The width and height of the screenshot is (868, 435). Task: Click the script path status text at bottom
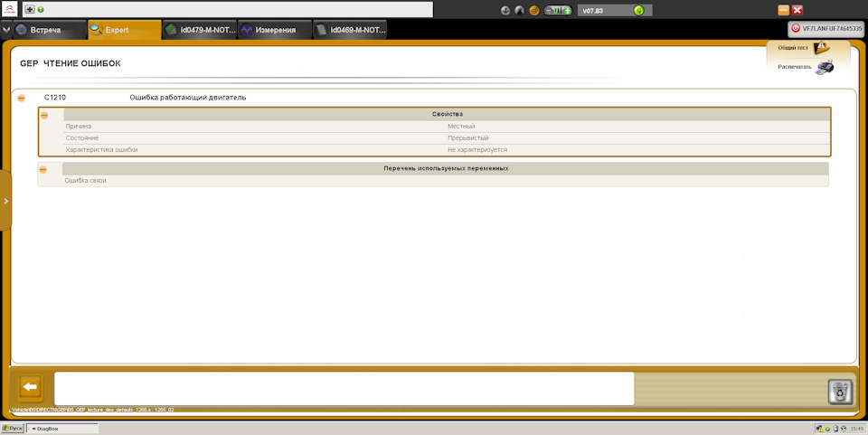(93, 410)
